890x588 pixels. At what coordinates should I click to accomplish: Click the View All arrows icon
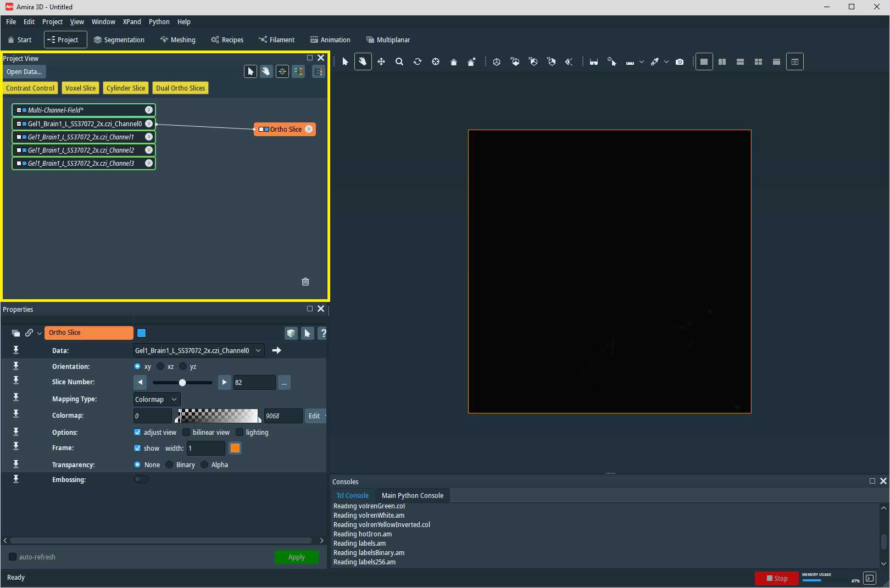coord(569,62)
